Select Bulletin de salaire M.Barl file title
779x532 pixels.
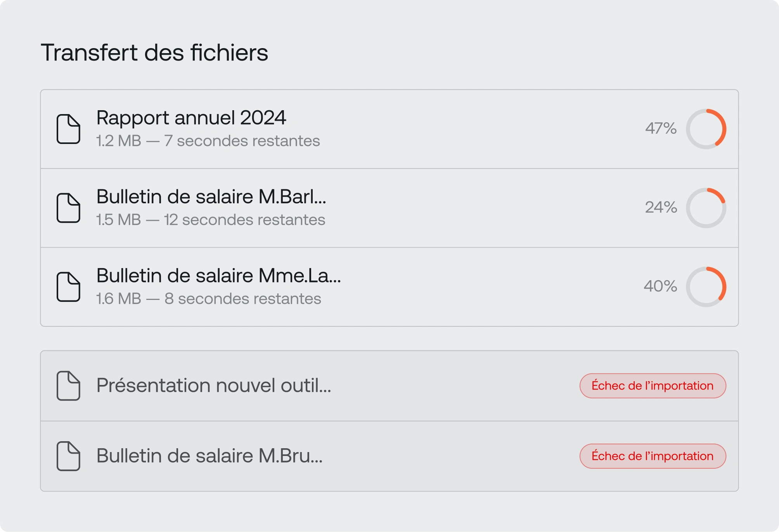point(211,196)
